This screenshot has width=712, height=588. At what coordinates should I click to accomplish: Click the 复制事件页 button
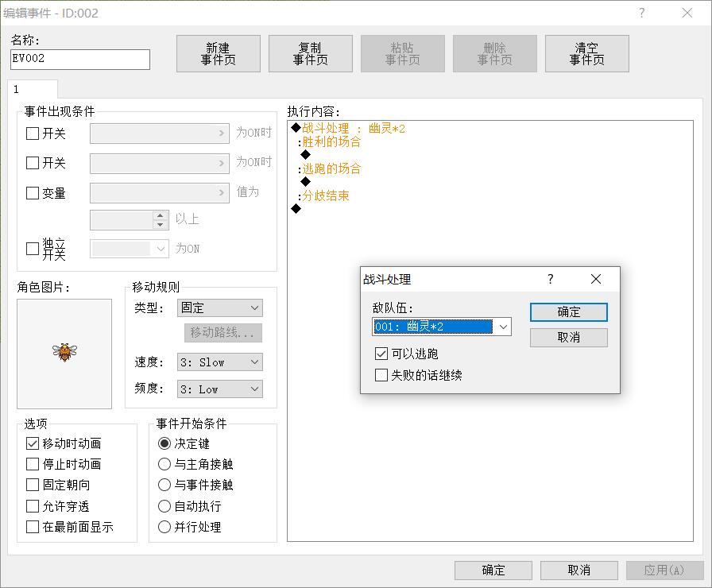click(311, 53)
